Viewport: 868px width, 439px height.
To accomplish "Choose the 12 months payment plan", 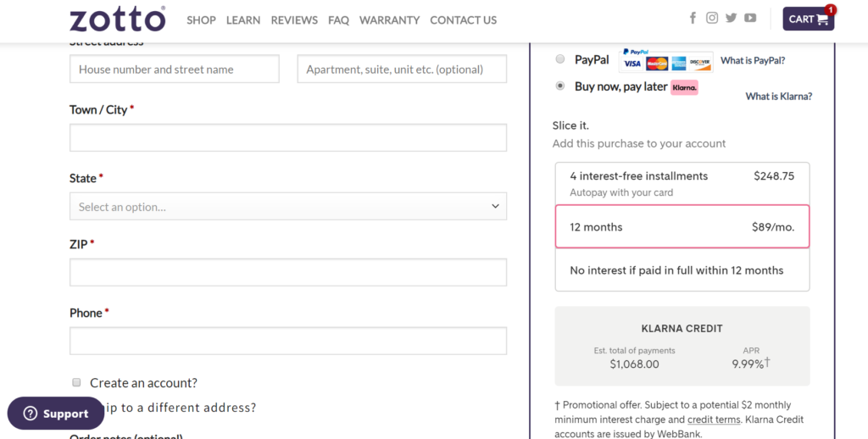I will pos(682,227).
